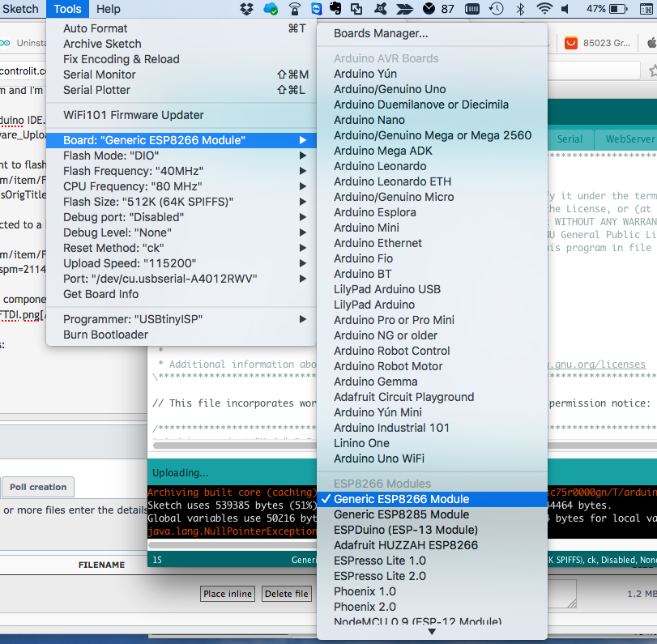
Task: Select NodeMCU 0.9 (ESP-12 Module) board
Action: coord(416,621)
